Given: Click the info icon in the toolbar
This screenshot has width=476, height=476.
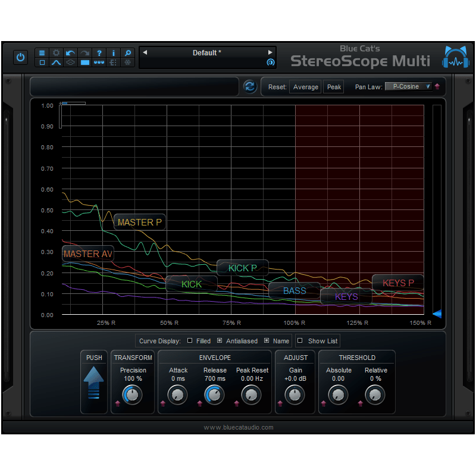Looking at the screenshot, I should [113, 53].
